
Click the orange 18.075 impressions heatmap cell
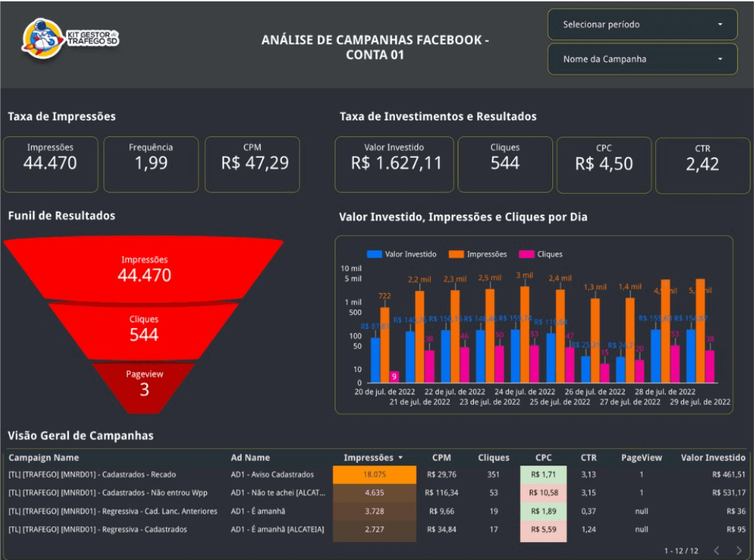coord(374,475)
